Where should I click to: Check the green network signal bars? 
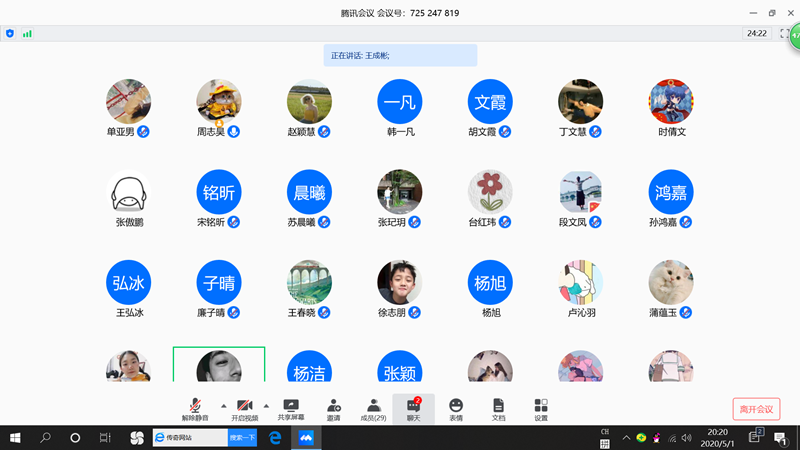click(27, 33)
